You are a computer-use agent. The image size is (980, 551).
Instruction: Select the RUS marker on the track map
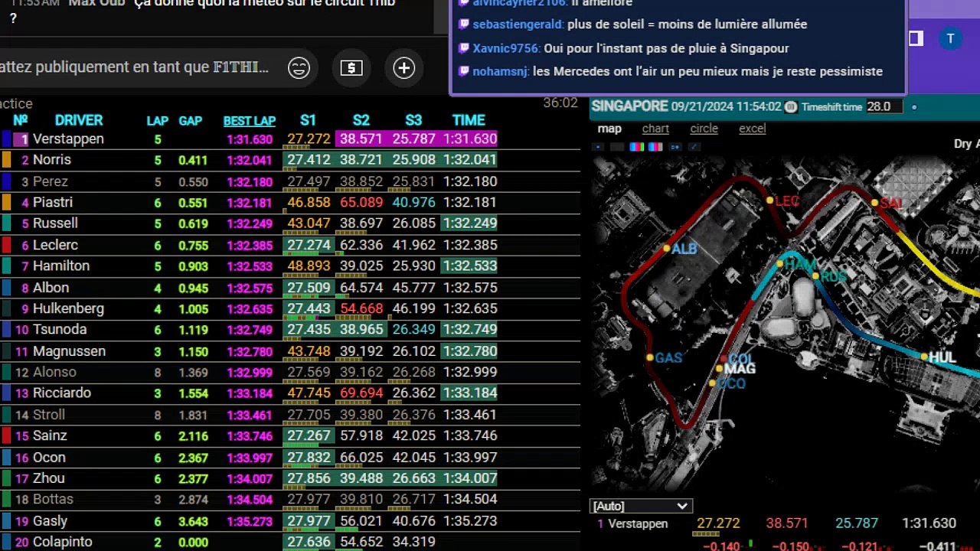815,276
